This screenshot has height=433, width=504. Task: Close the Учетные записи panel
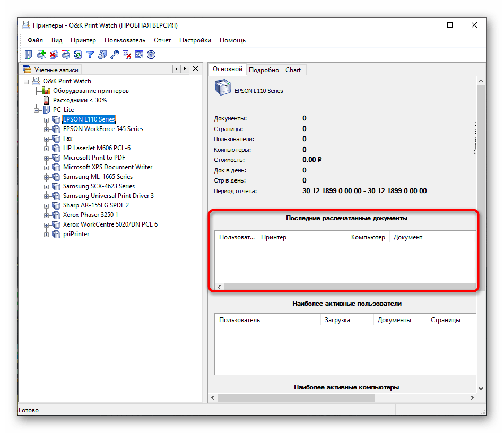(x=195, y=68)
